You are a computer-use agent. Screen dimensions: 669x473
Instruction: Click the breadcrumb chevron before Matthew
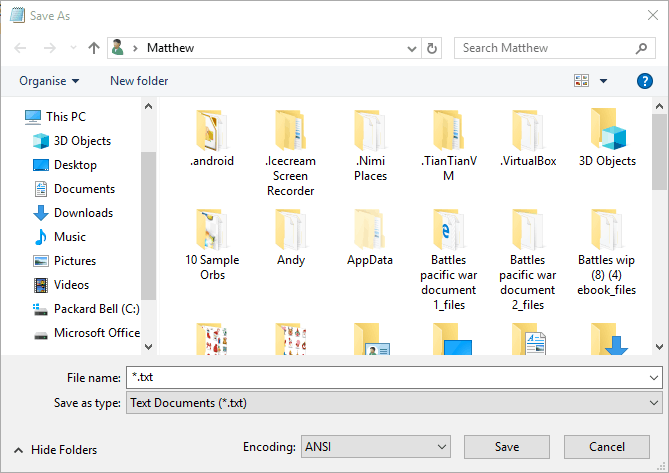[135, 48]
